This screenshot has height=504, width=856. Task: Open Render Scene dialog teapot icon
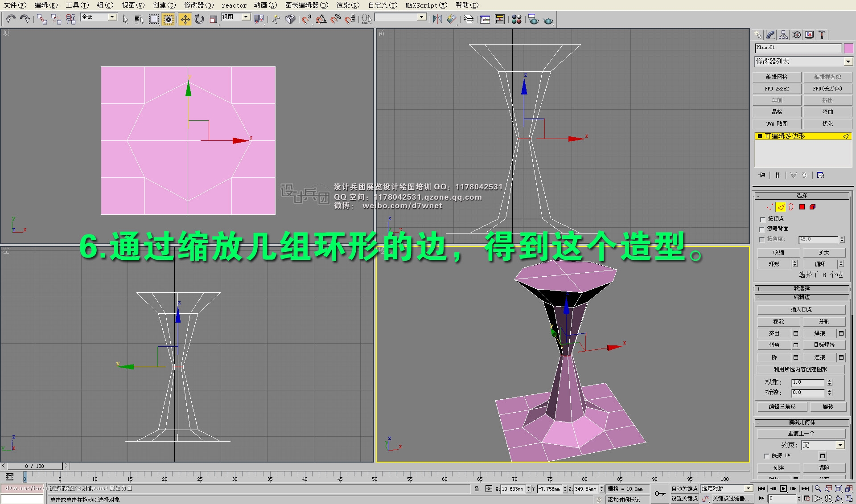point(533,19)
